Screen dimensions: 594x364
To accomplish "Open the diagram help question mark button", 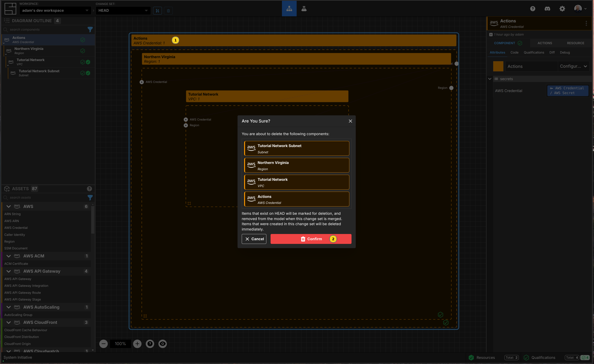I will (x=150, y=343).
